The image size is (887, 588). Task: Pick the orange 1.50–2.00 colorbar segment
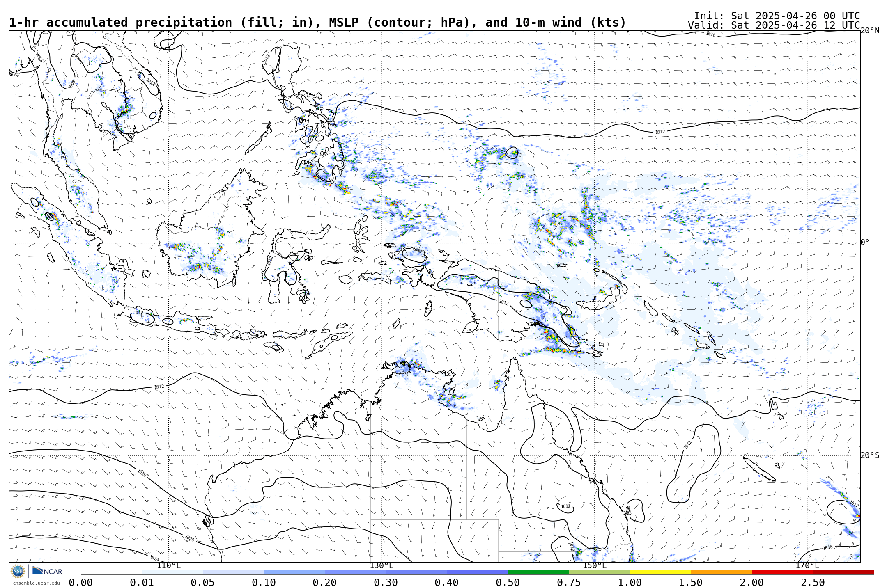(721, 572)
